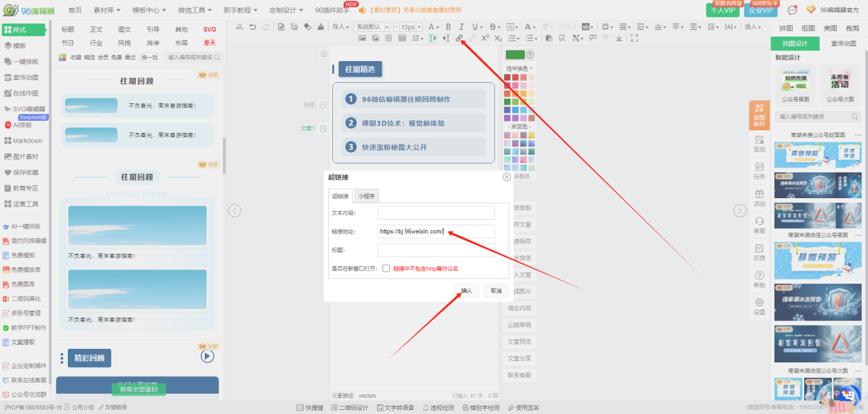Insert a table using the table icon
Image resolution: width=868 pixels, height=414 pixels.
402,38
